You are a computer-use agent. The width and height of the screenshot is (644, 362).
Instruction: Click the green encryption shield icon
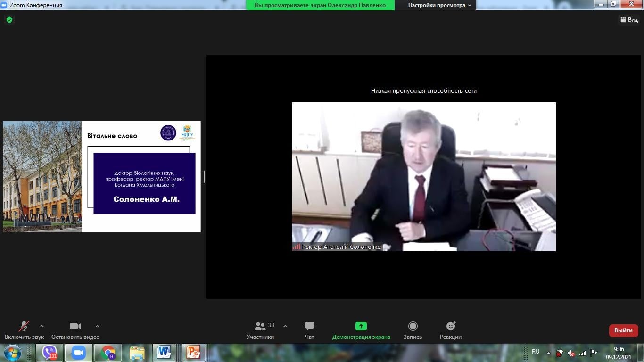coord(9,20)
